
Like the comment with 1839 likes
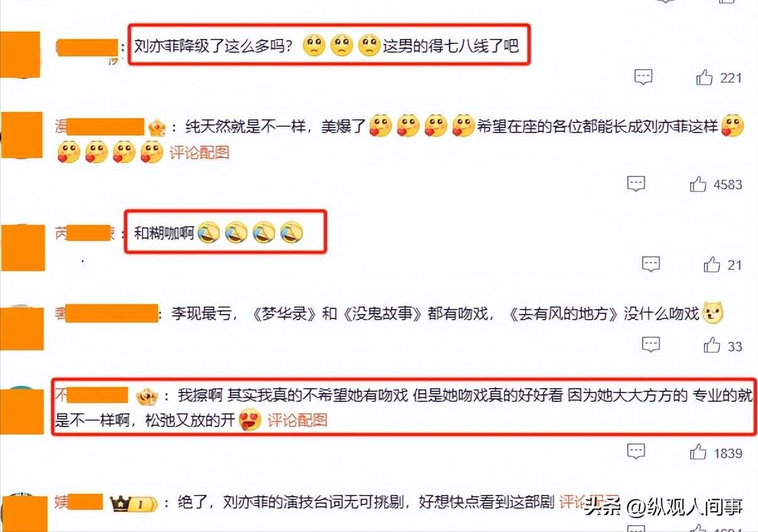click(698, 452)
